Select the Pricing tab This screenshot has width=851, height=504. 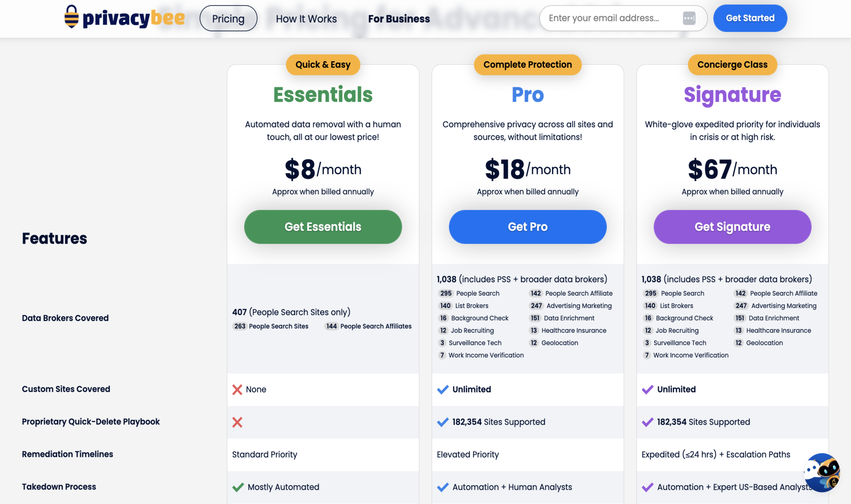228,18
